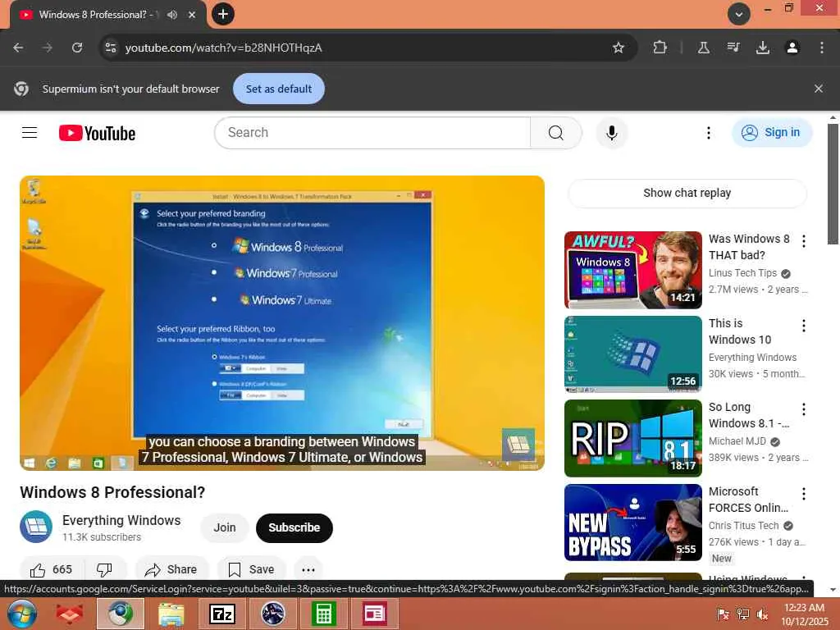
Task: Mute the tab via its speaker icon
Action: click(x=172, y=15)
